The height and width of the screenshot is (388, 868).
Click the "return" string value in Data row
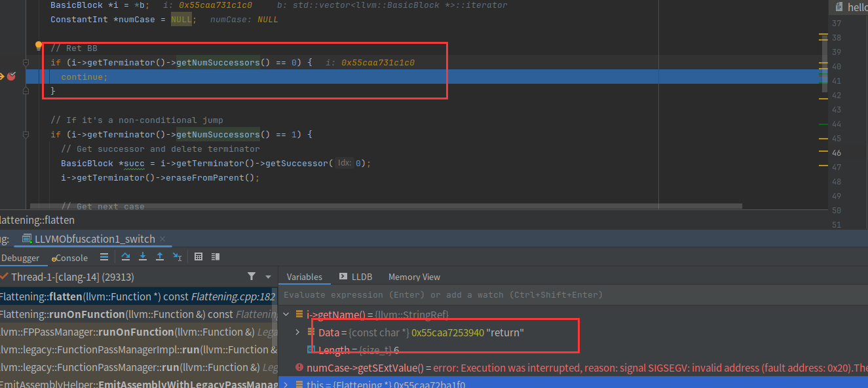pyautogui.click(x=505, y=333)
